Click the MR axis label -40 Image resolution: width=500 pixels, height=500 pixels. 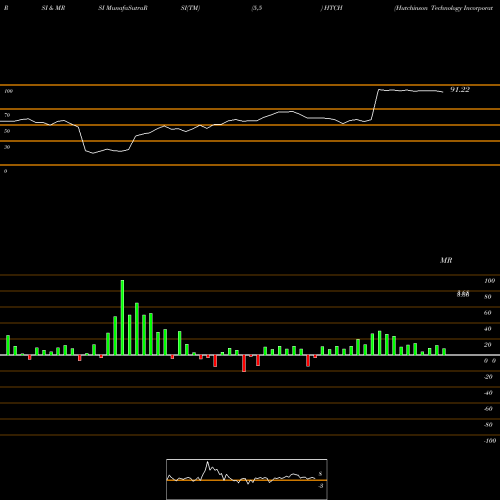(488, 393)
